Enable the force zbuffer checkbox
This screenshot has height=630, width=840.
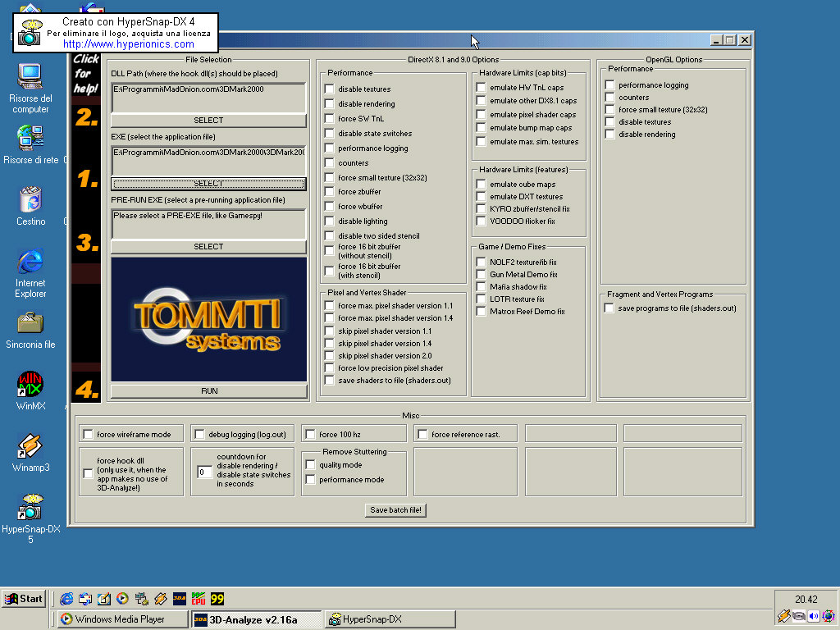[330, 191]
